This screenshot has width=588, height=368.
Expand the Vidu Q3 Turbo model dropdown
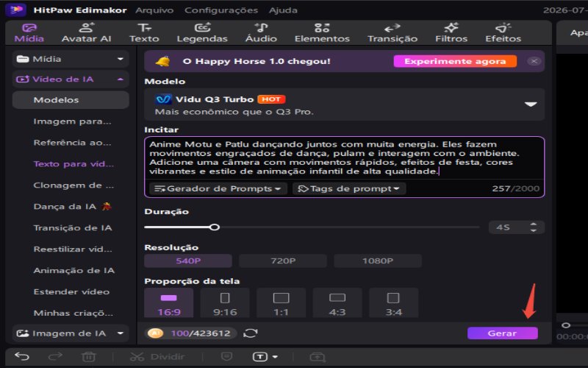pos(530,105)
